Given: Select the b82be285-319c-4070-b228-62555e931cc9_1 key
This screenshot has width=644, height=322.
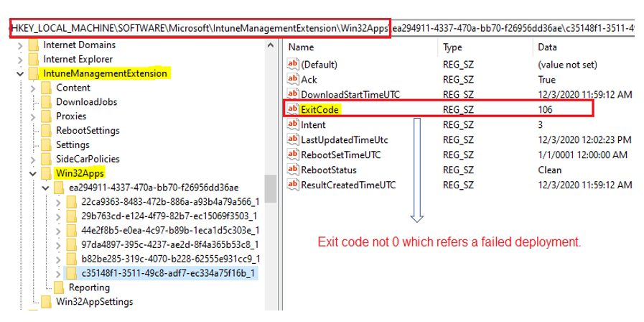Looking at the screenshot, I should 170,259.
